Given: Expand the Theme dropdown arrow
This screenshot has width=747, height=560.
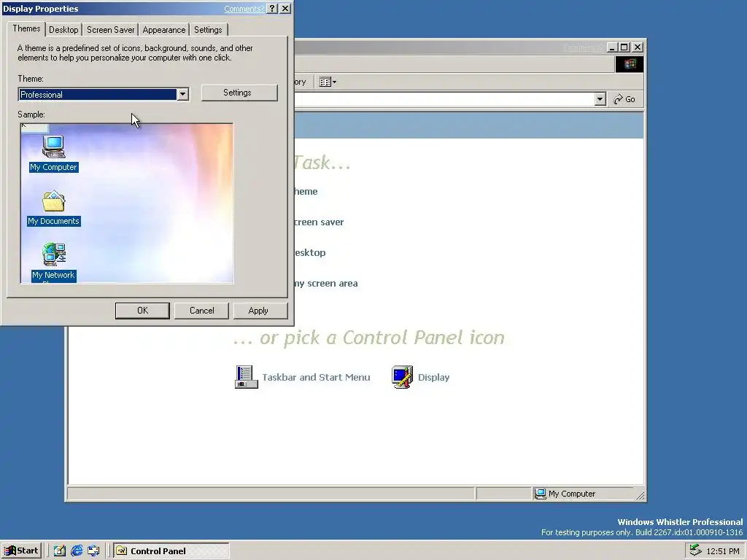Looking at the screenshot, I should click(x=182, y=94).
